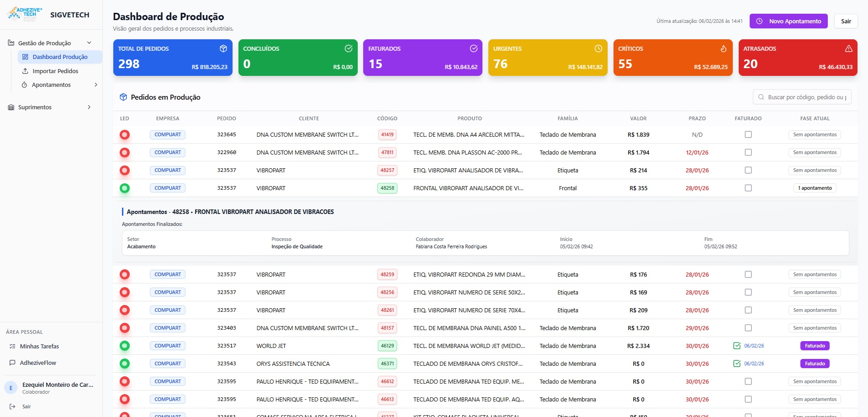Click the value 'R$ 1.839'

(x=638, y=135)
